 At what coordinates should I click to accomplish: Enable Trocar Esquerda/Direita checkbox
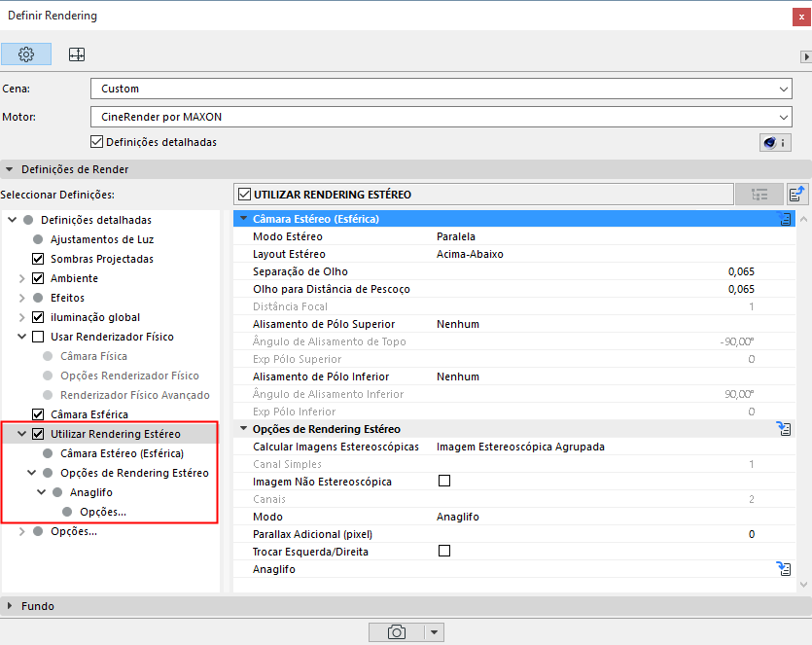(444, 551)
